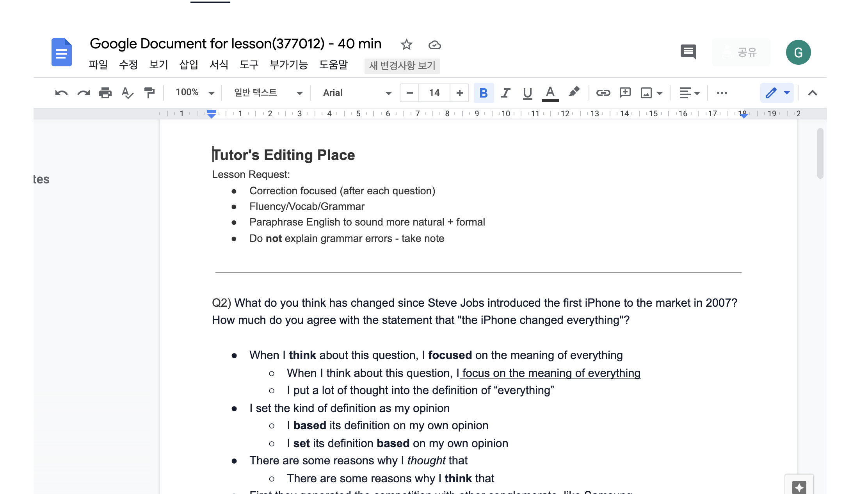Click the print icon
Image resolution: width=868 pixels, height=494 pixels.
[x=105, y=93]
